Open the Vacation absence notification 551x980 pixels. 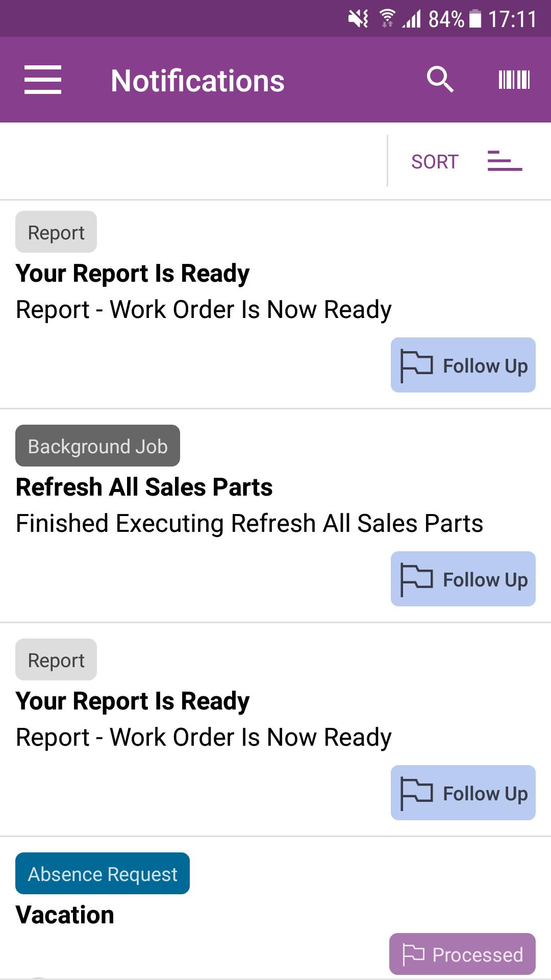click(x=65, y=915)
